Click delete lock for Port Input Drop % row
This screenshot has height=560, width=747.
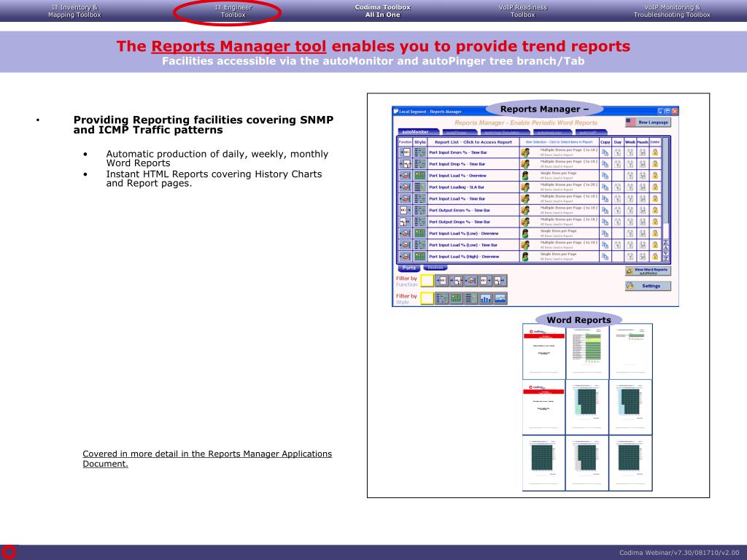coord(655,164)
